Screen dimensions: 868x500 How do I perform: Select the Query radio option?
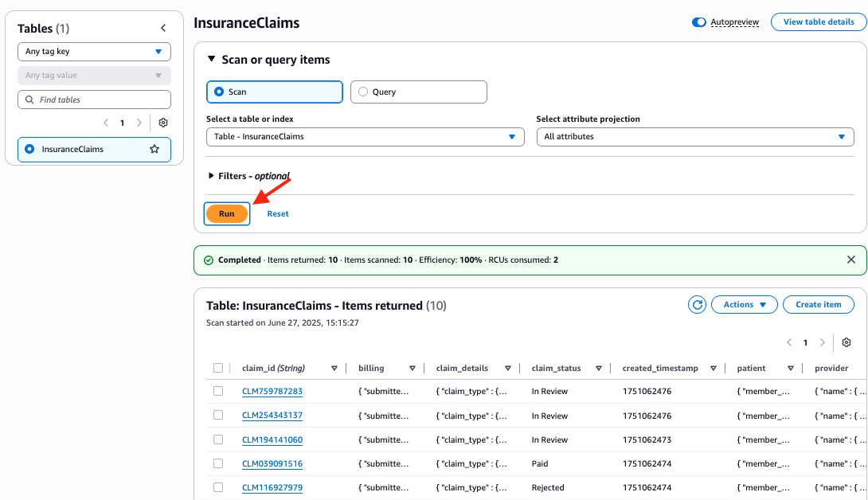(x=364, y=92)
